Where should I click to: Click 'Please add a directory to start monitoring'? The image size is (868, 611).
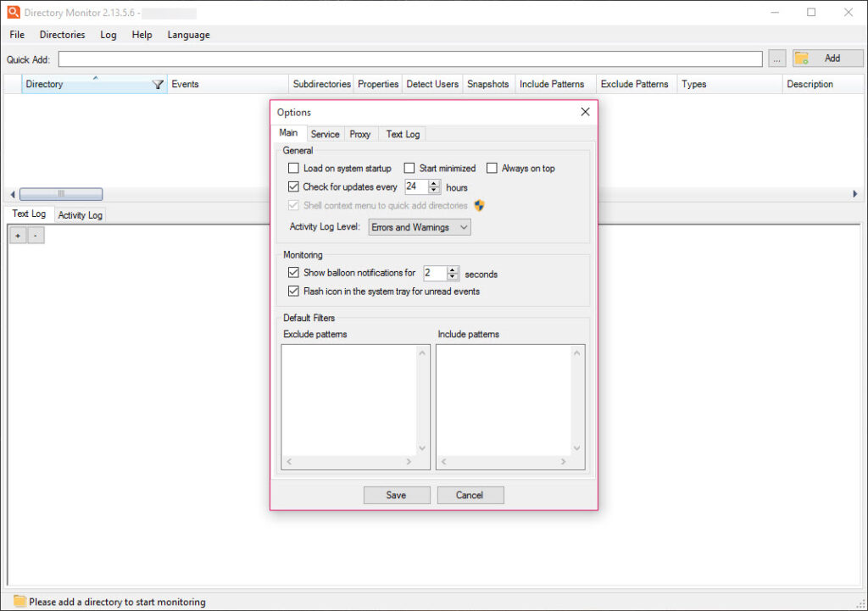pyautogui.click(x=117, y=602)
